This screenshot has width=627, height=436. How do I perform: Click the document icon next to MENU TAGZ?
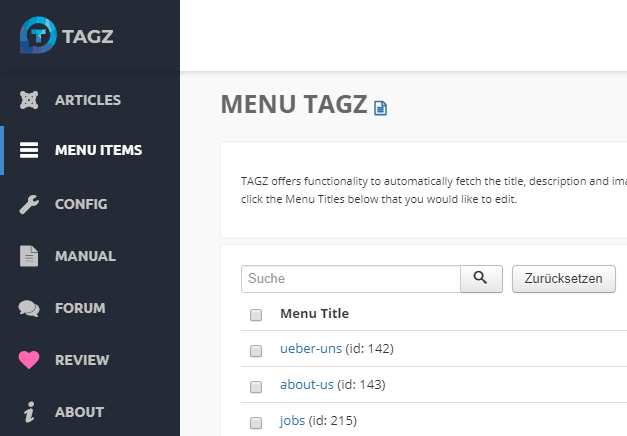(x=380, y=107)
